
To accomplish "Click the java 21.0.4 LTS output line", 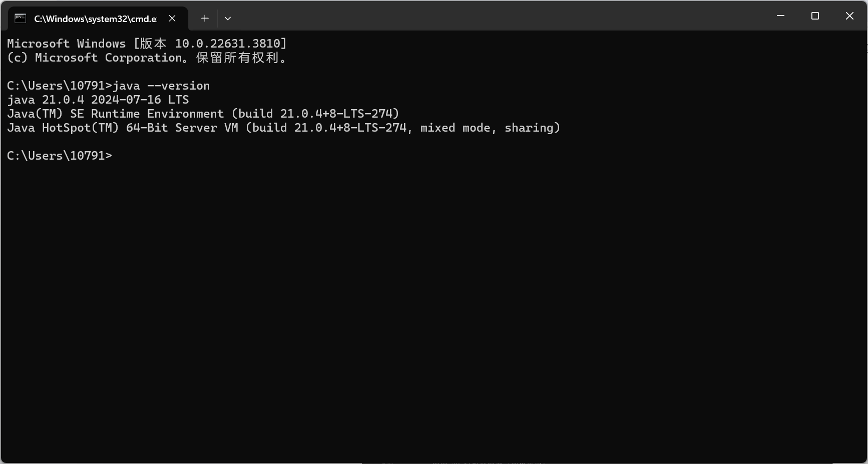I will pyautogui.click(x=98, y=100).
